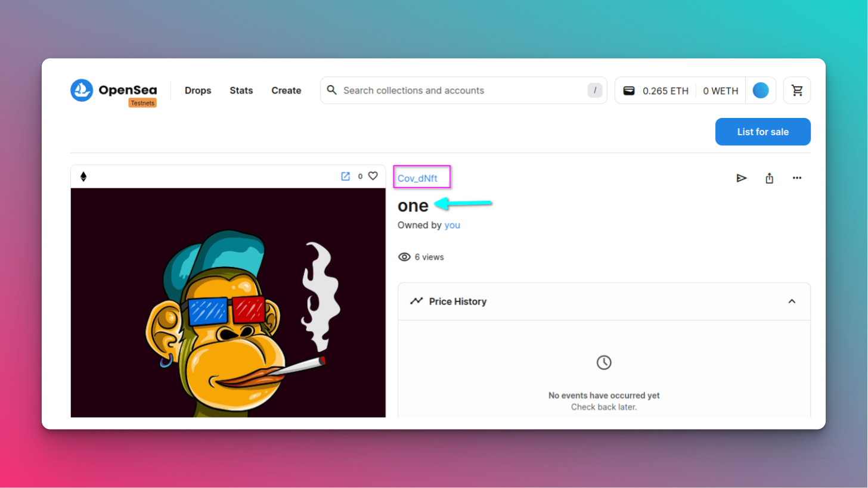Click the slash shortcut key badge
The image size is (868, 488).
[x=594, y=91]
